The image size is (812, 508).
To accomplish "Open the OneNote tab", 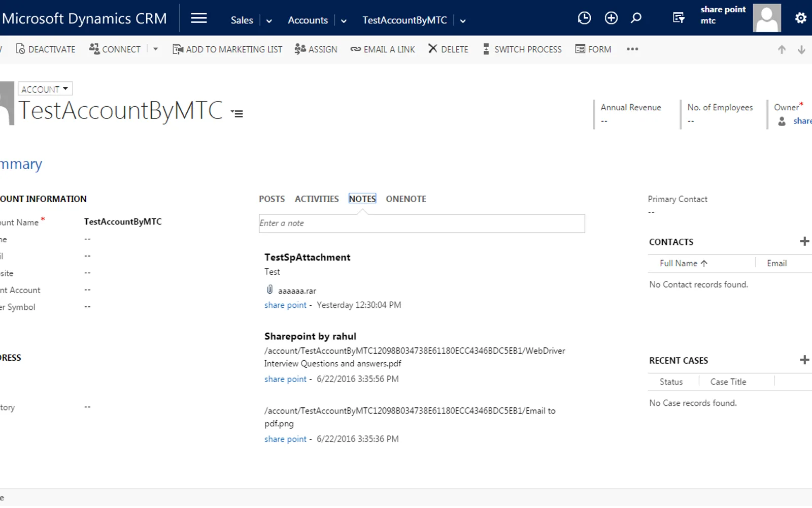I will 406,199.
